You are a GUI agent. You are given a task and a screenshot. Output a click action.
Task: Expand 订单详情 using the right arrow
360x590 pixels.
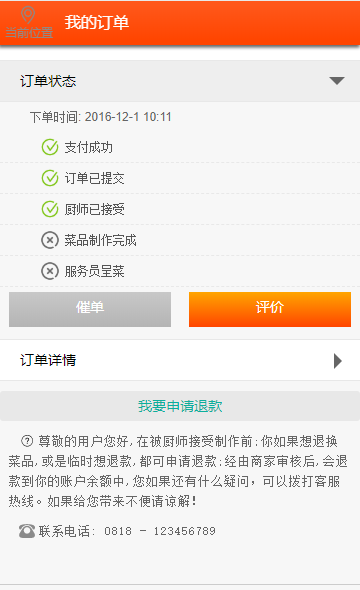pos(338,360)
